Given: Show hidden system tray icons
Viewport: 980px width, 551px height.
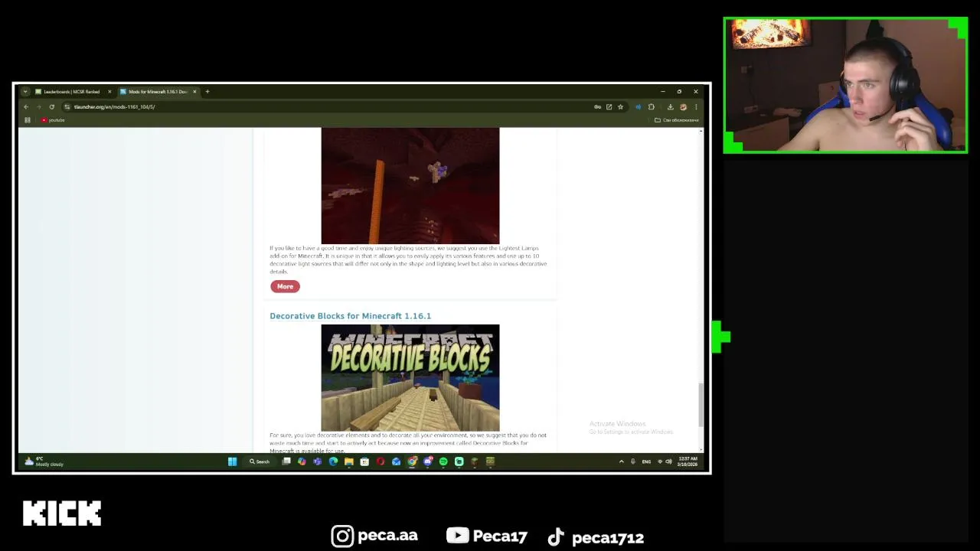Looking at the screenshot, I should point(621,461).
